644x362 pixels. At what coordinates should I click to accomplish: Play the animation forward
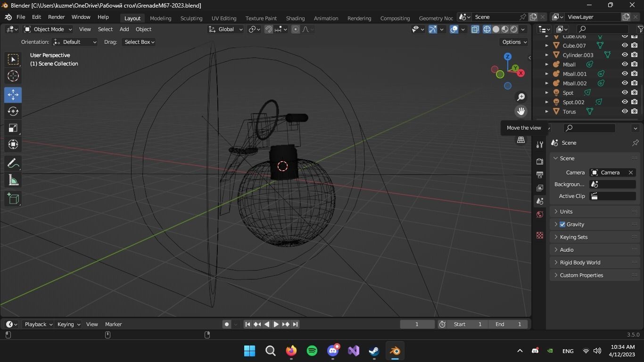[x=276, y=324]
